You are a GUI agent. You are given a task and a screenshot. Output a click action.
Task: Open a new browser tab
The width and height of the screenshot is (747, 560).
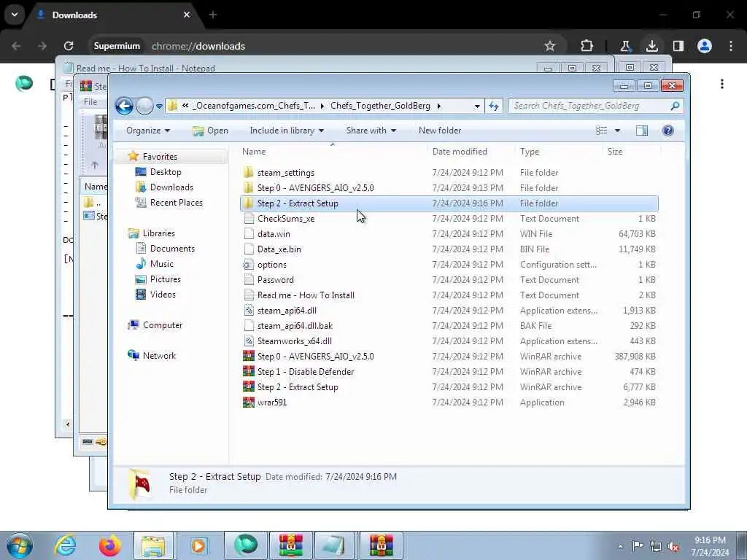(213, 15)
